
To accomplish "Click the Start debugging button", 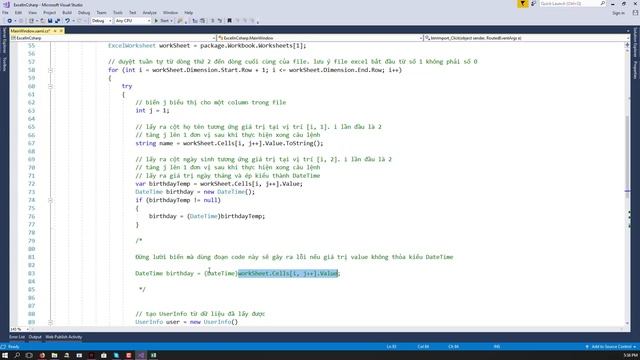I will (162, 20).
